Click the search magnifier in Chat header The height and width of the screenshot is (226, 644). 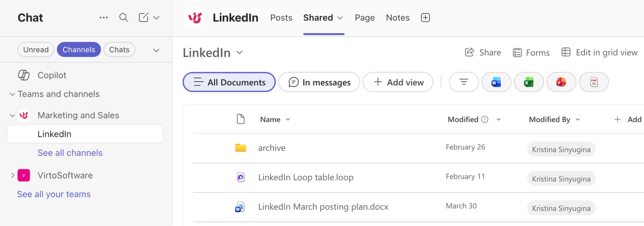point(124,17)
